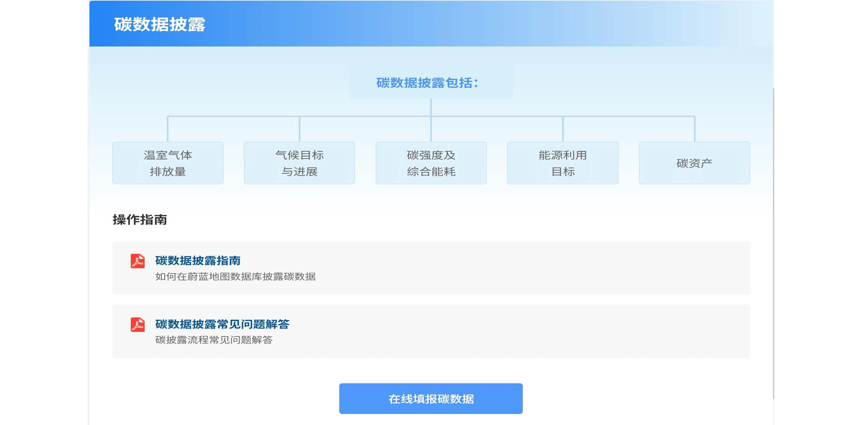Click connector line below 碳数据披露包括 box

point(431,107)
